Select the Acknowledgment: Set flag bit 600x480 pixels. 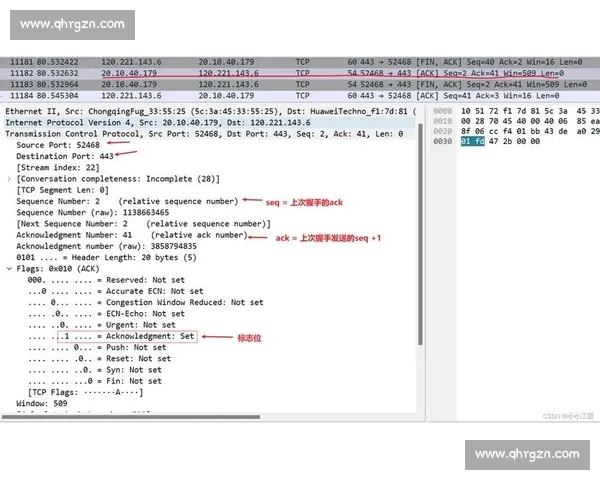[x=140, y=336]
